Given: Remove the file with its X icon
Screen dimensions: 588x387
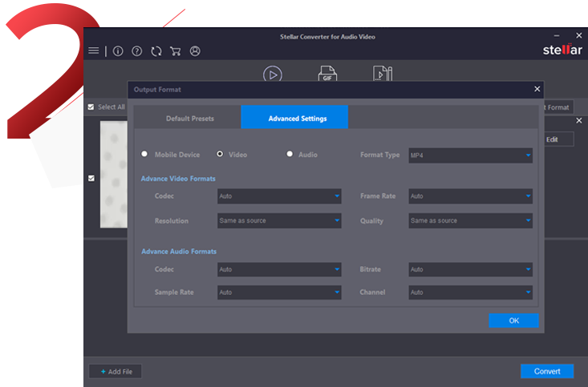Looking at the screenshot, I should pos(579,121).
